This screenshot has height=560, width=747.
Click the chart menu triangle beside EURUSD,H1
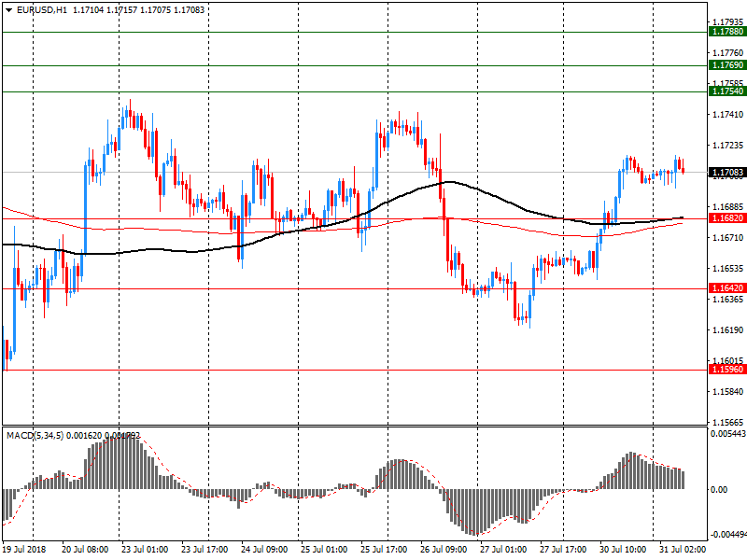[8, 10]
